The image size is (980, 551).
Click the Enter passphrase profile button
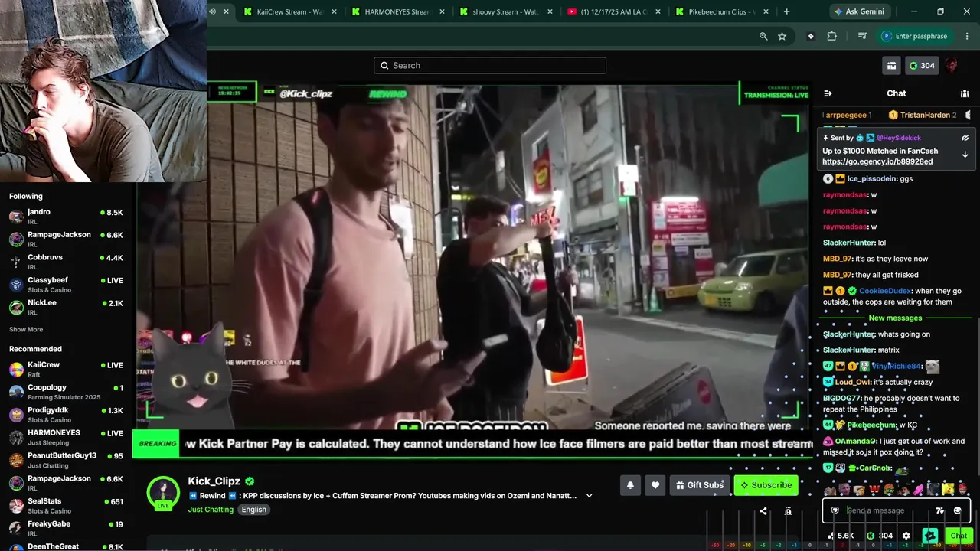click(916, 36)
